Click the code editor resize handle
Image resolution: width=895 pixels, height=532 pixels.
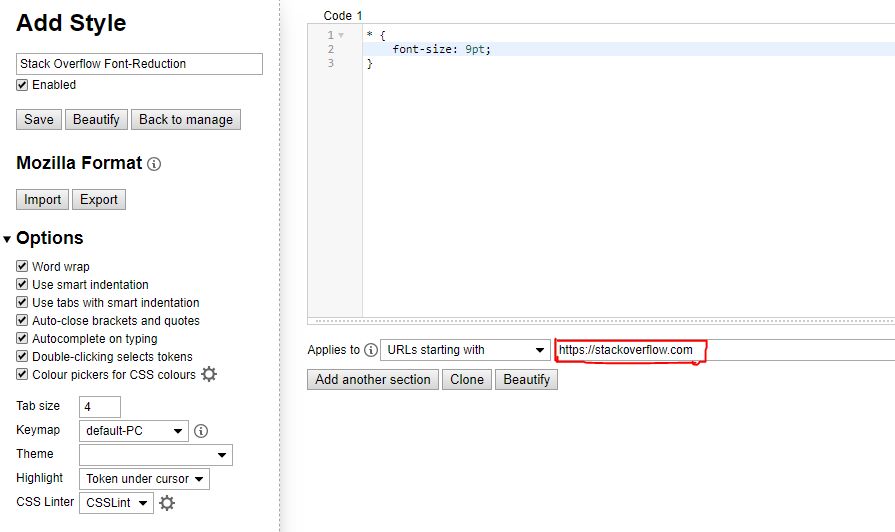601,321
